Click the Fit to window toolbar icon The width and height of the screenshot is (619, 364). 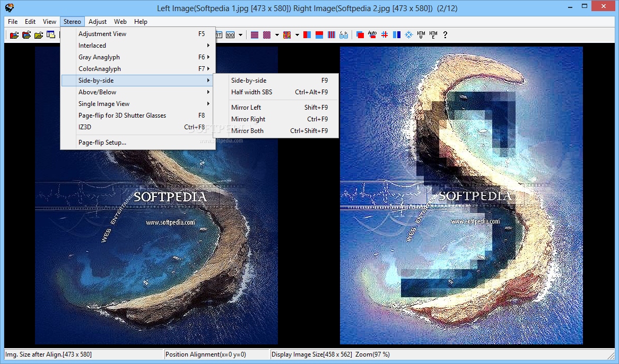point(219,34)
